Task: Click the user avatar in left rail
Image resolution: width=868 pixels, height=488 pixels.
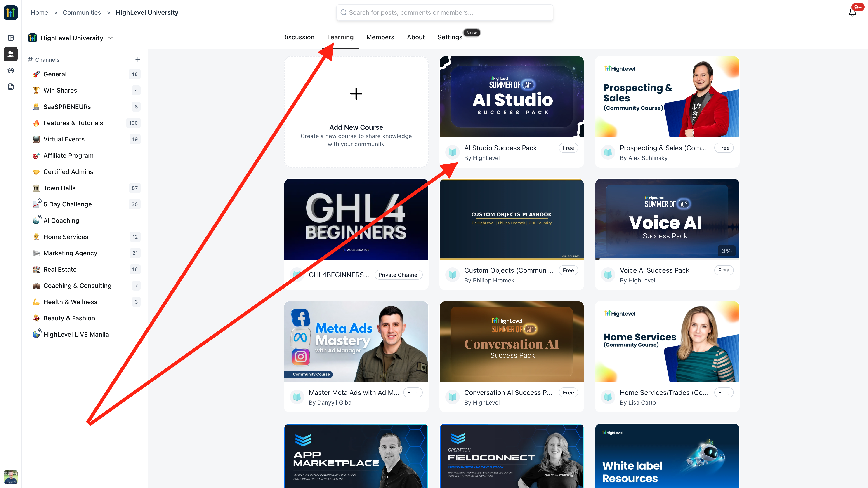Action: [x=10, y=477]
